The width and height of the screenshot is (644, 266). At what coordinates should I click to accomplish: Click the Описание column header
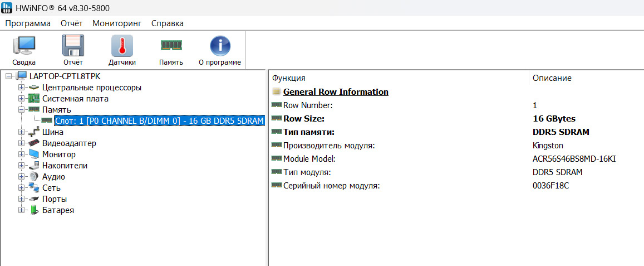click(552, 78)
